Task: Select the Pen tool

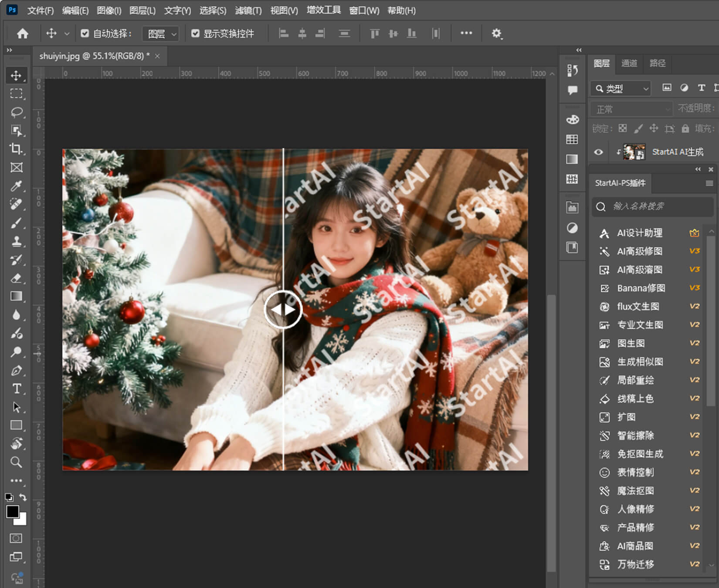Action: 17,371
